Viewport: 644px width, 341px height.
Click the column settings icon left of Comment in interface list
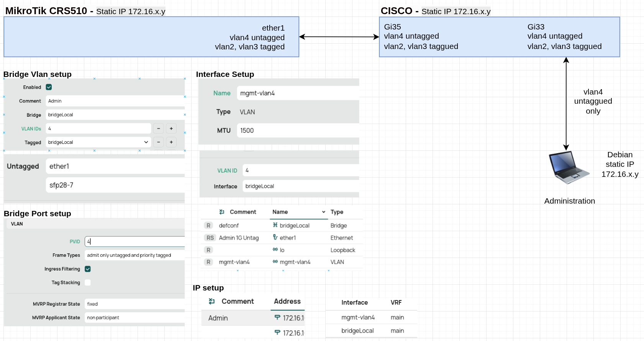tap(222, 212)
